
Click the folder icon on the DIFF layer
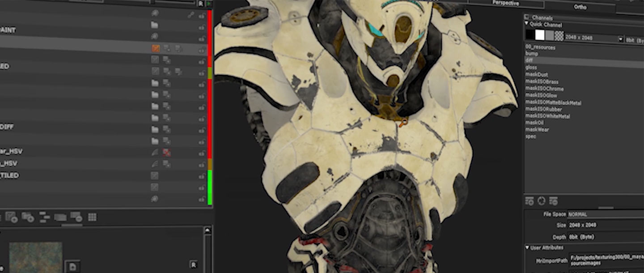point(155,129)
